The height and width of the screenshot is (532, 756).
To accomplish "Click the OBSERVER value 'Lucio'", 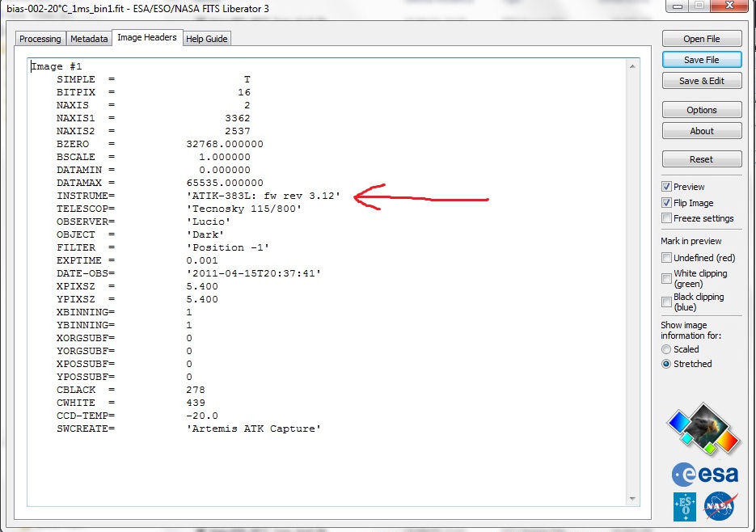I will [x=209, y=222].
